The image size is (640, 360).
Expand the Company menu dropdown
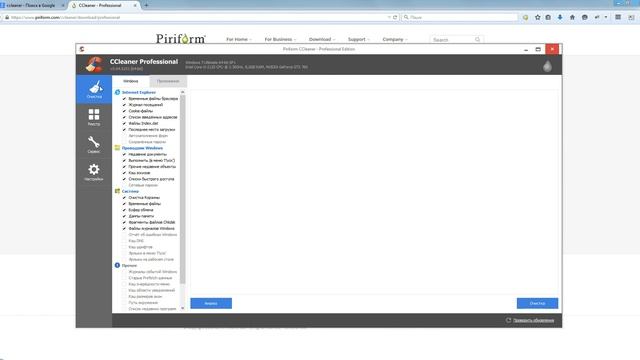point(395,40)
